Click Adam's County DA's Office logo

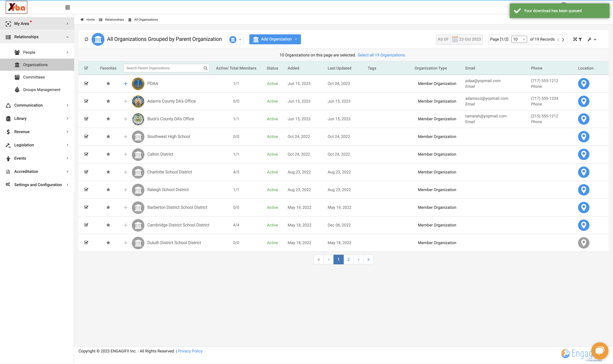138,101
